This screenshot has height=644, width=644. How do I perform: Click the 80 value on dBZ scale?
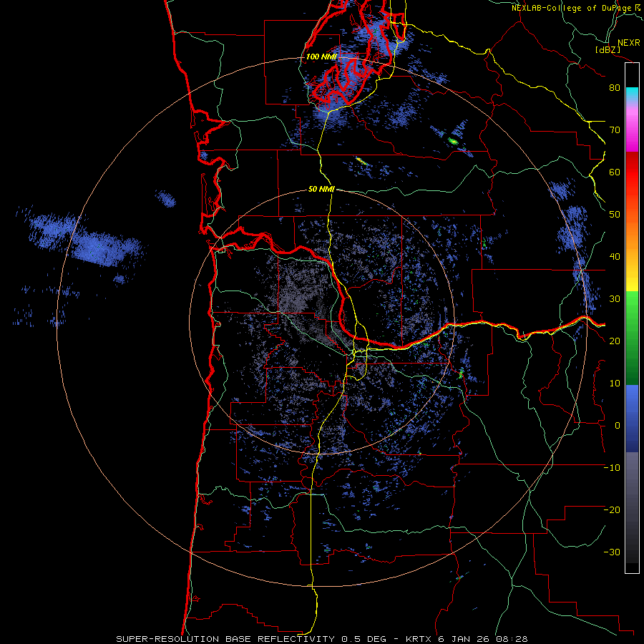tap(615, 88)
